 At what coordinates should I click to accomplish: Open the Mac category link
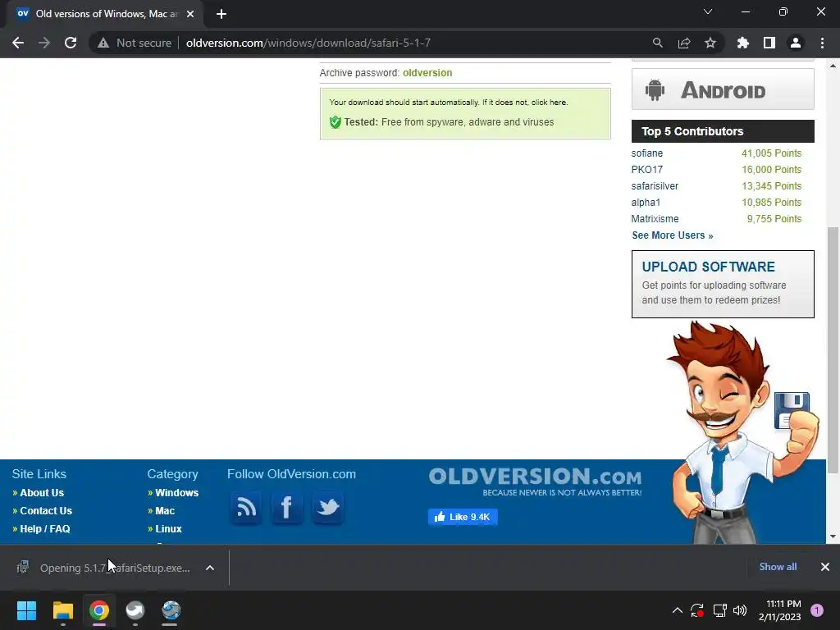tap(165, 511)
